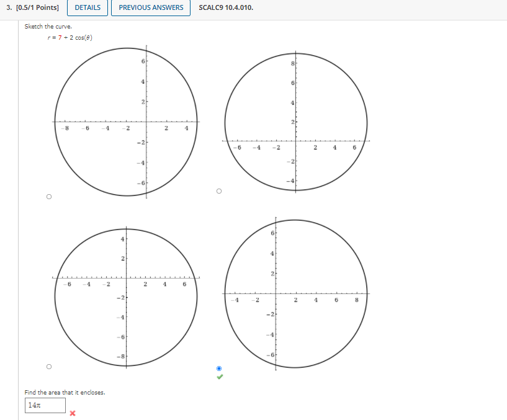Screen dimensions: 507x420
Task: Click the top-right circle graph image
Action: tap(297, 121)
